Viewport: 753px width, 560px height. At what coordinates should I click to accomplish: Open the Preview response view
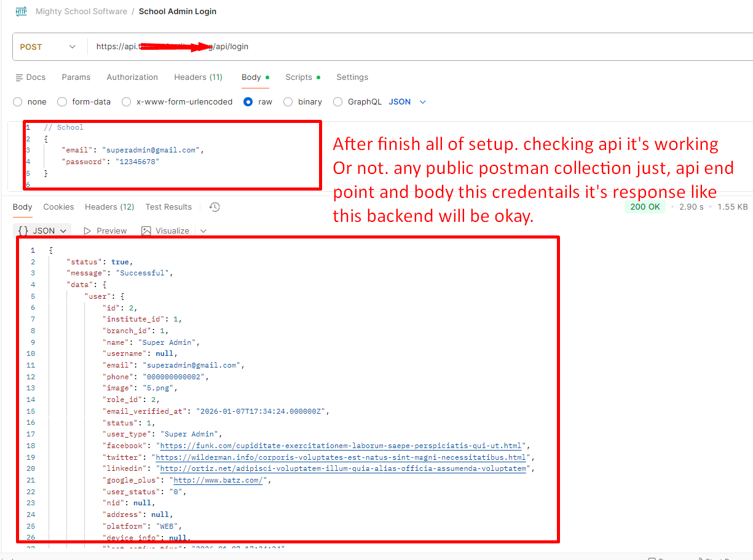[x=105, y=231]
